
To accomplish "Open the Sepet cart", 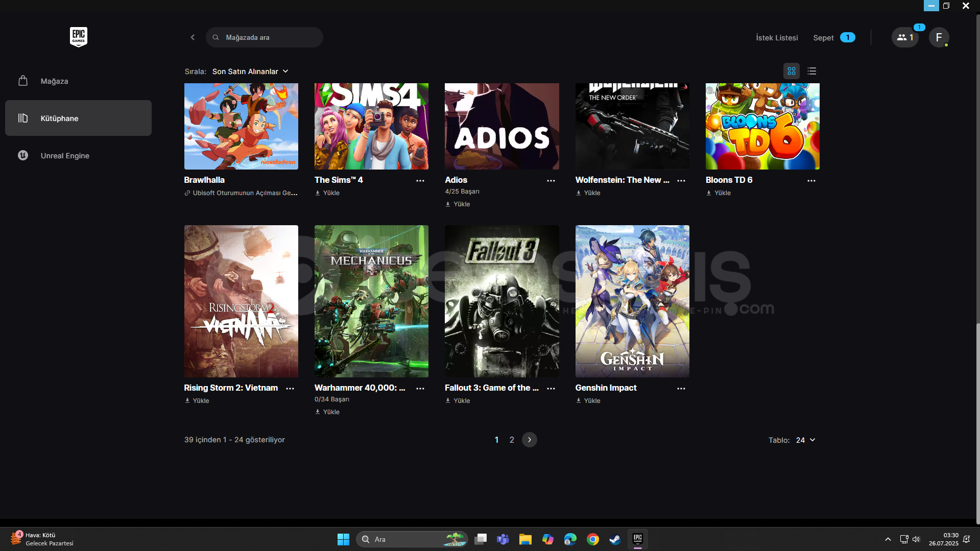I will click(834, 38).
